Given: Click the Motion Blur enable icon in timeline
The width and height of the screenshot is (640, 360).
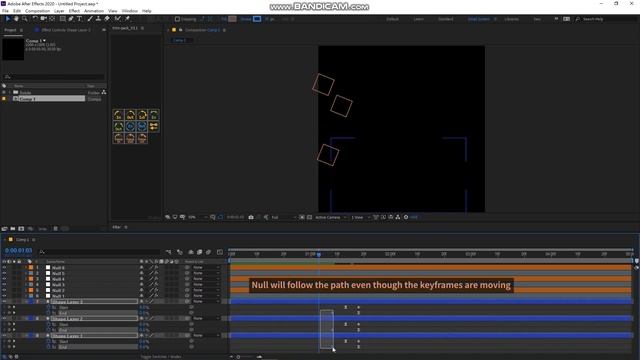Looking at the screenshot, I should coord(209,252).
